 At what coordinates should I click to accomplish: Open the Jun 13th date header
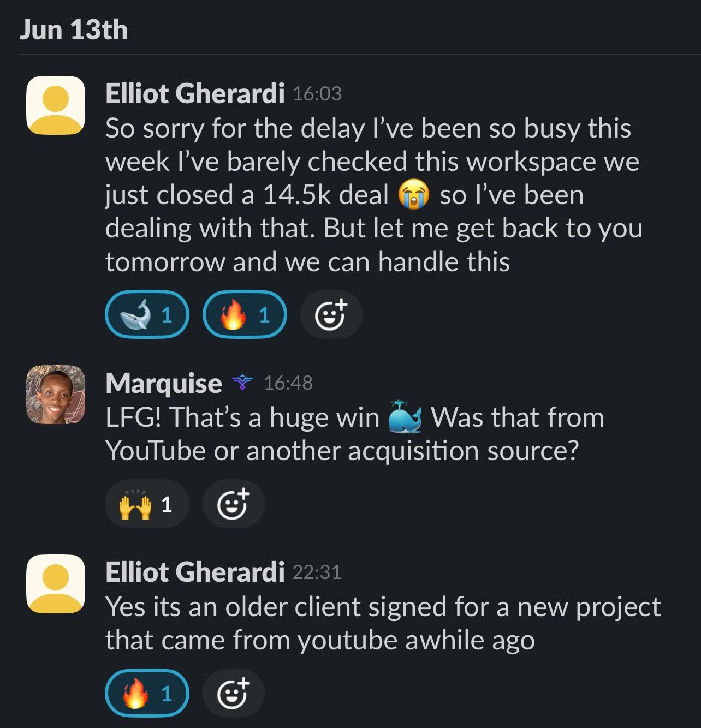pyautogui.click(x=74, y=29)
